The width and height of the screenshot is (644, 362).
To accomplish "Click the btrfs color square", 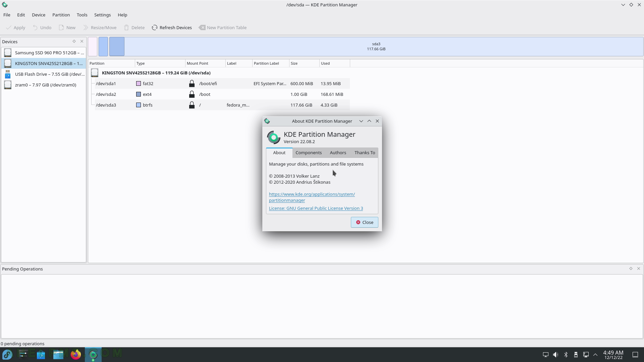I will 139,105.
